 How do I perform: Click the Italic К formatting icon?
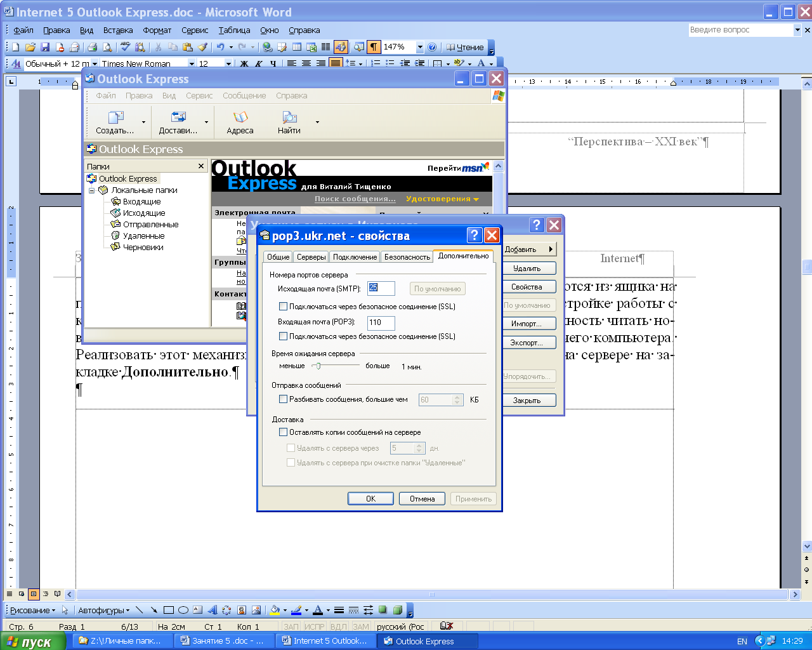click(x=259, y=63)
